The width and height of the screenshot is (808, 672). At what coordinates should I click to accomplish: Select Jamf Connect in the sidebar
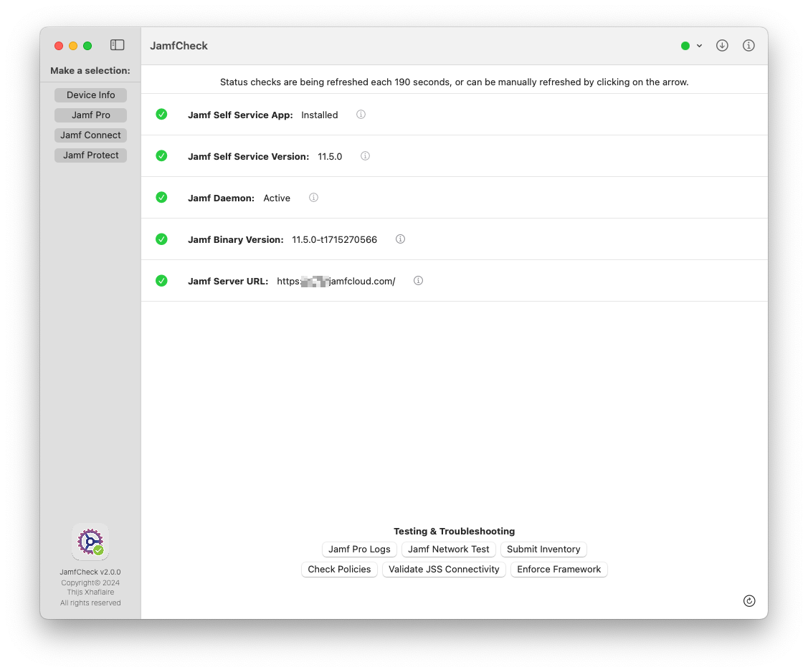pos(90,135)
